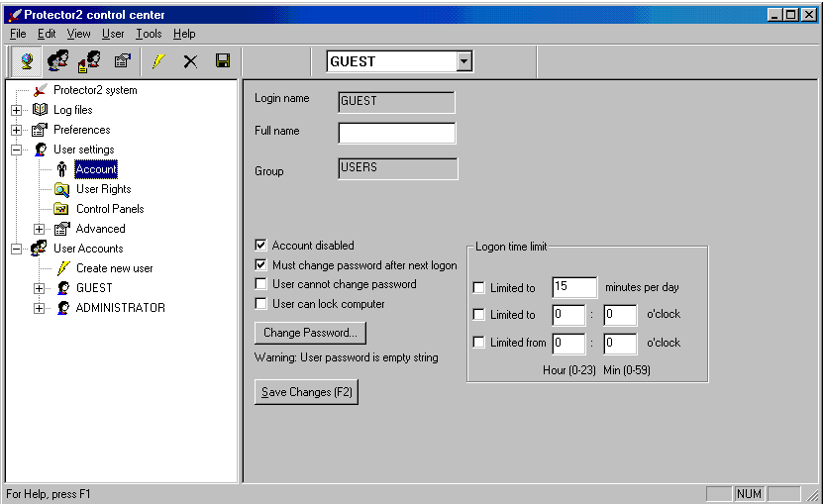823x504 pixels.
Task: Select Protector2 system tree label
Action: (x=95, y=90)
